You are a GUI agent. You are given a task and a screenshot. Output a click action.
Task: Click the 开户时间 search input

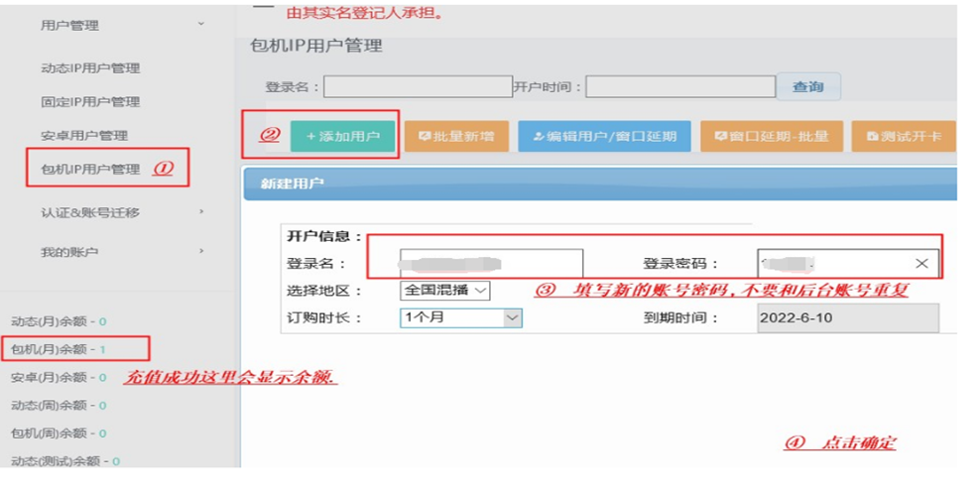coord(679,87)
